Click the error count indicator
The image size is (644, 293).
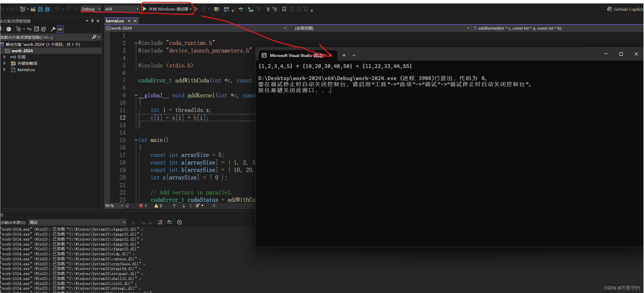pos(143,206)
